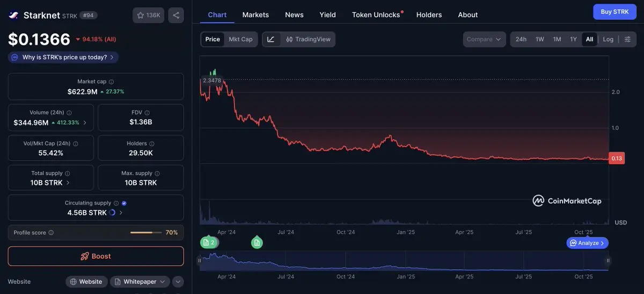This screenshot has width=644, height=294.
Task: Click the $622.9M market cap value
Action: click(x=83, y=92)
